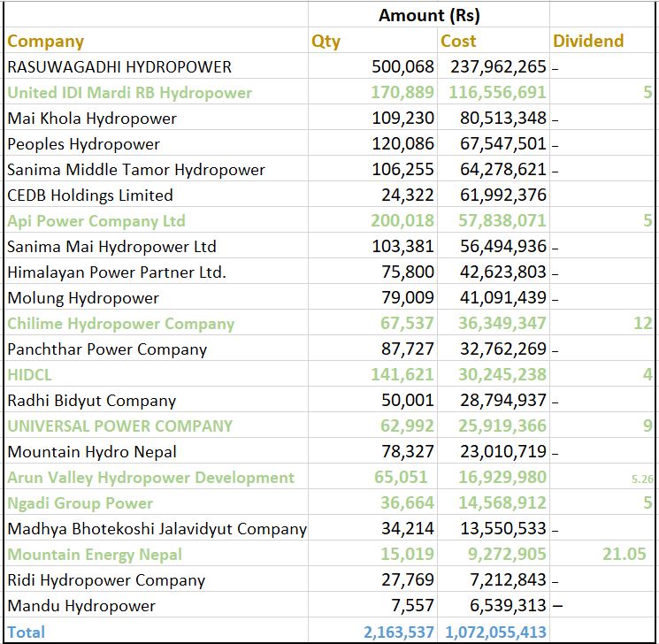Select HIDCL quantity cell 141,621
The width and height of the screenshot is (659, 644).
402,375
